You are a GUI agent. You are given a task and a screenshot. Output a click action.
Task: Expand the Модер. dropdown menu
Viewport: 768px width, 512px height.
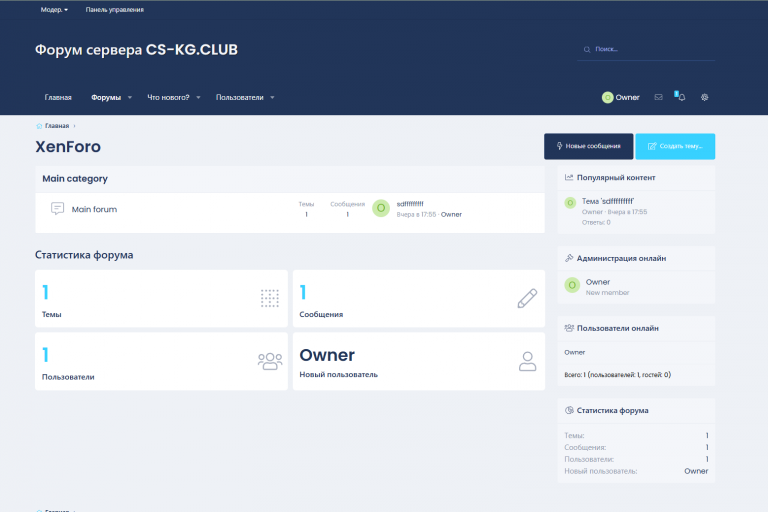coord(54,10)
